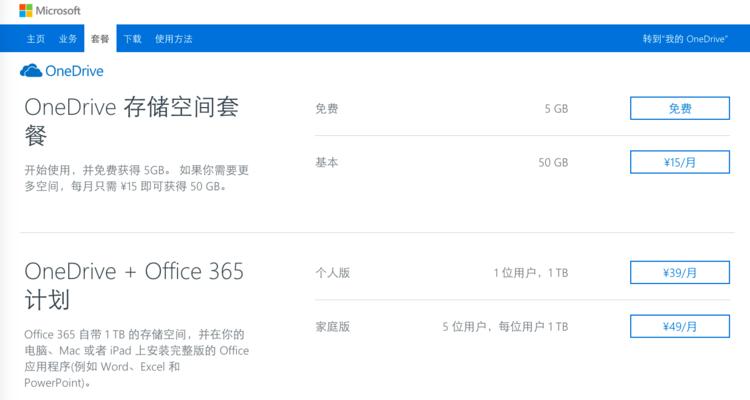Click the storage plan description paragraph
This screenshot has width=750, height=400.
[x=137, y=178]
